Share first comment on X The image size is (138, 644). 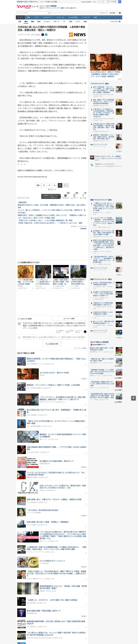tap(85, 332)
